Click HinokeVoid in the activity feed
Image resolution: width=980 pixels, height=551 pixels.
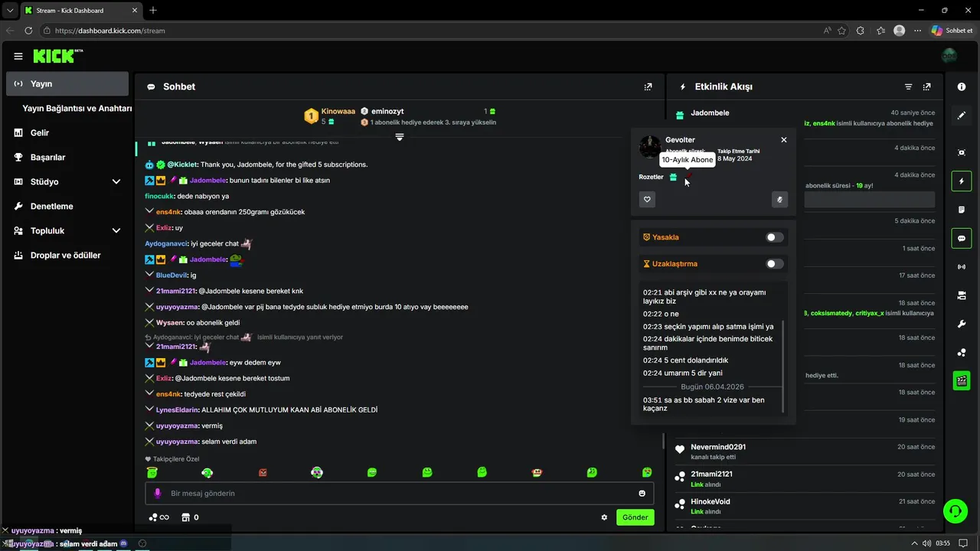710,502
